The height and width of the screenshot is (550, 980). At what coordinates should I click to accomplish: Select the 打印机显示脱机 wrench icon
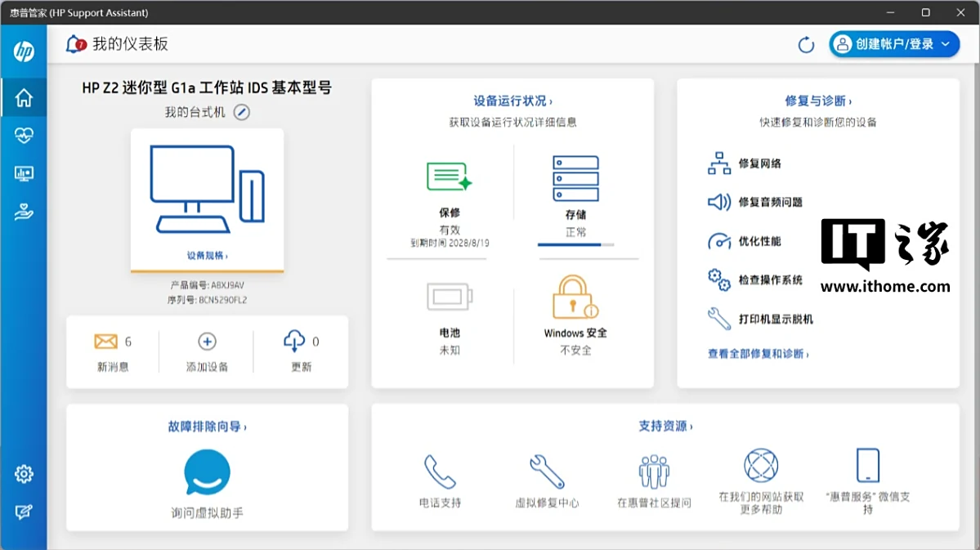[719, 319]
